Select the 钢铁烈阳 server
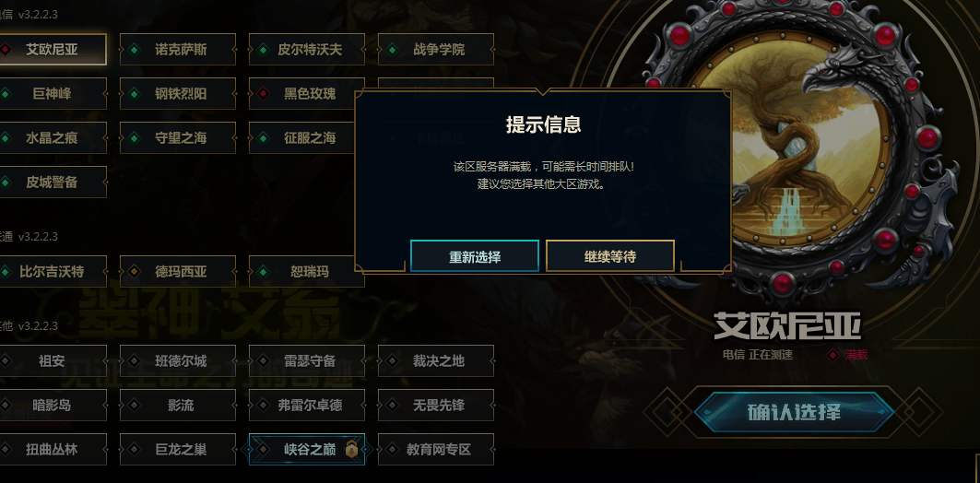 178,94
